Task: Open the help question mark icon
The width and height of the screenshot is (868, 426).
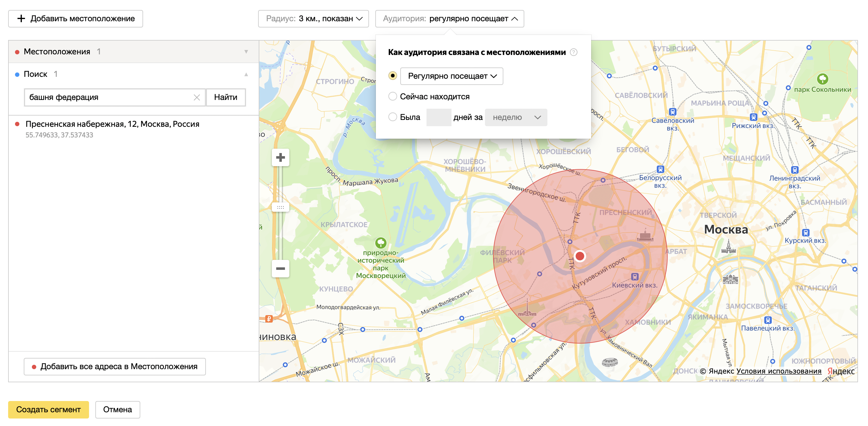Action: click(x=573, y=52)
